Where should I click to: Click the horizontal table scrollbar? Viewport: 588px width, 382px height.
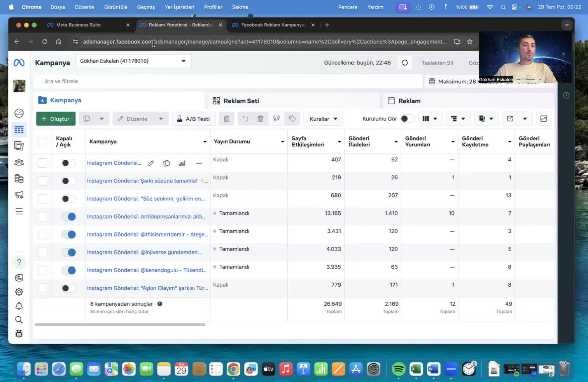[x=120, y=324]
